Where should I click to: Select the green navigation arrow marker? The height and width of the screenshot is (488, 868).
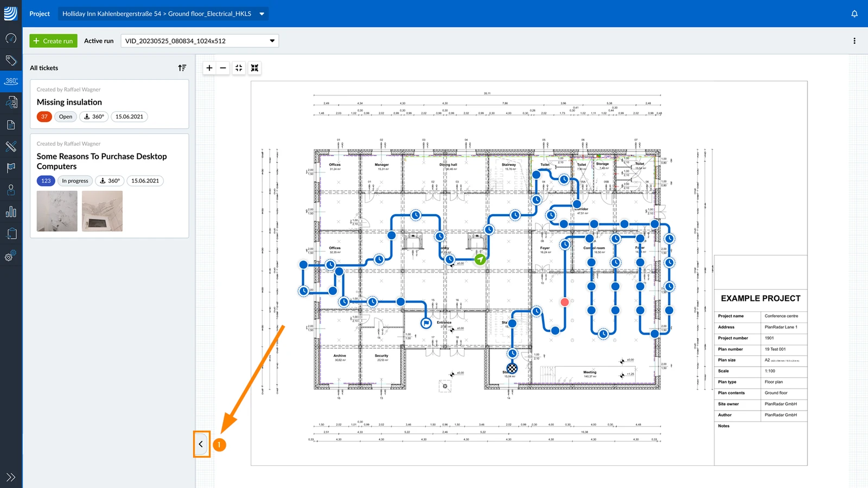[x=480, y=260]
